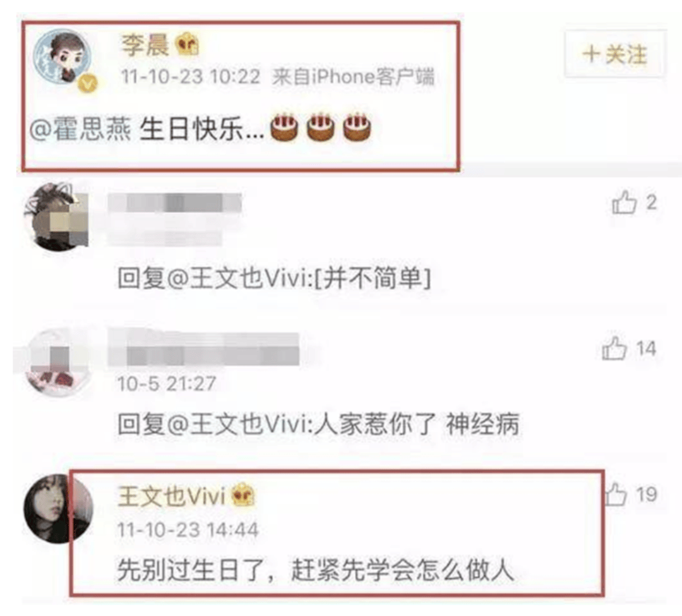682x616 pixels.
Task: Click the 李晨 username
Action: pyautogui.click(x=145, y=44)
